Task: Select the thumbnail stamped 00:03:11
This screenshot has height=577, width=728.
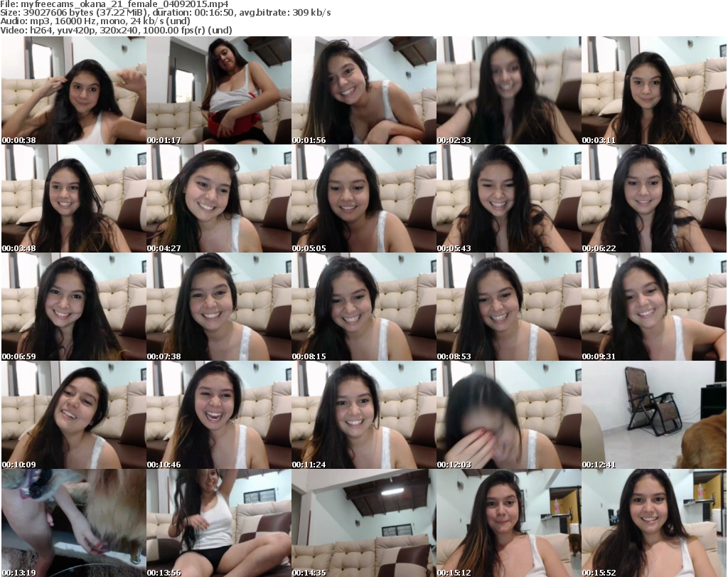Action: (654, 90)
